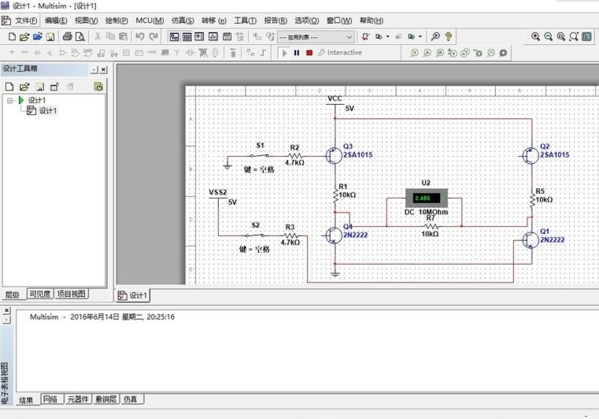
Task: Place a voltage probe
Action: click(x=414, y=53)
